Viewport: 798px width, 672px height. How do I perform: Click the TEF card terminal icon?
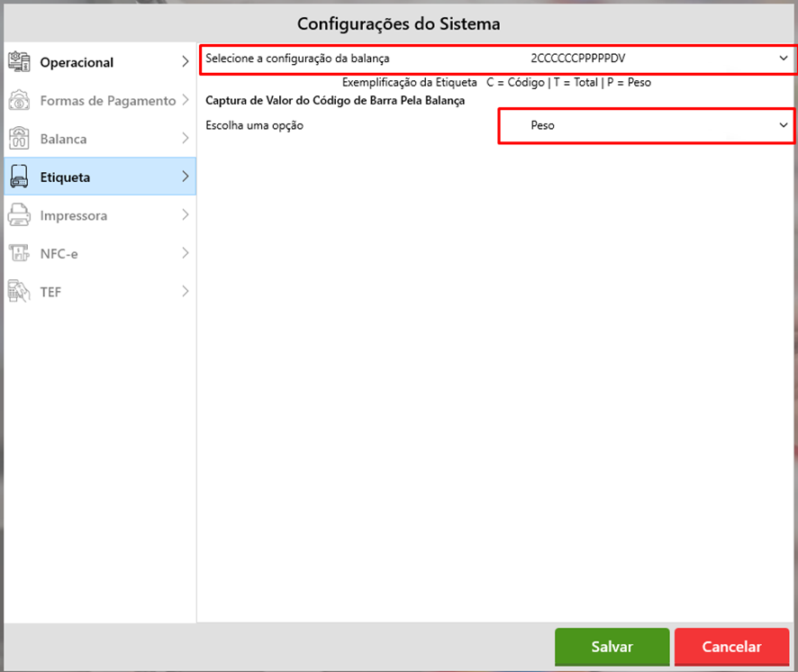19,292
